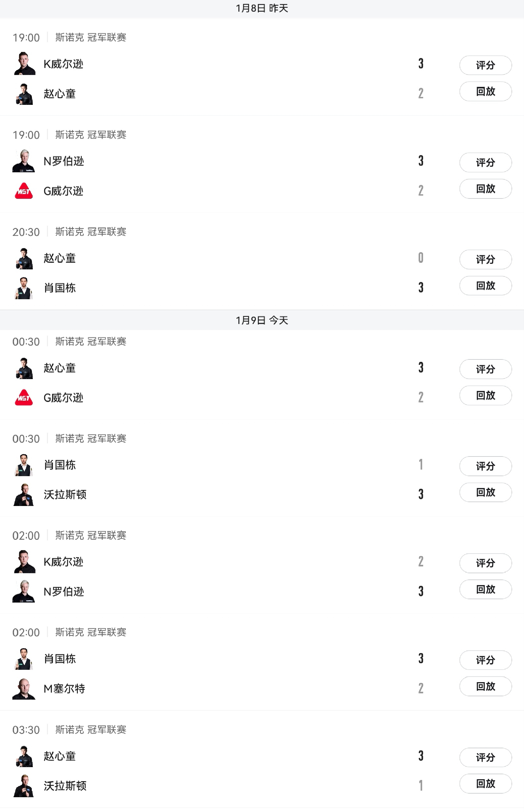Click the 斯诺克 冠军联赛 label of the 20:30 match
524x812 pixels.
[90, 232]
